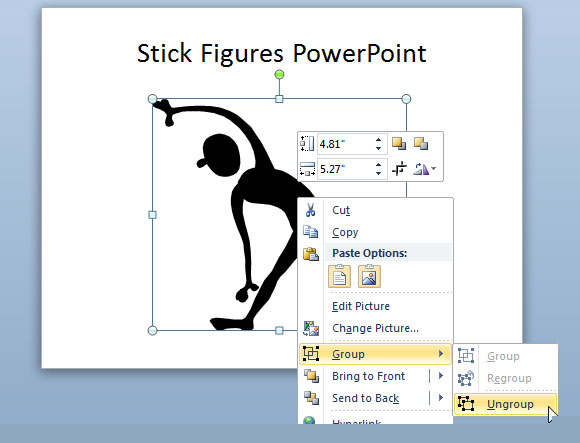The image size is (580, 443).
Task: Select the Crop tool icon
Action: click(x=399, y=169)
